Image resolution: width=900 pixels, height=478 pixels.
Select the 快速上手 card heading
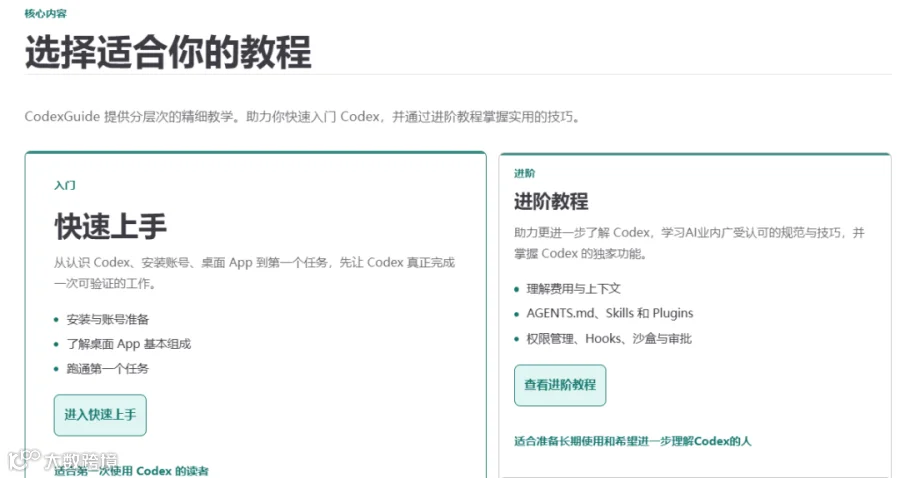(x=111, y=226)
